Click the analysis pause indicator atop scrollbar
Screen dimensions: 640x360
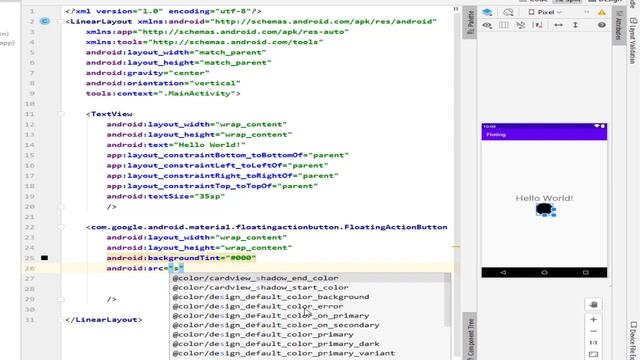click(x=456, y=9)
